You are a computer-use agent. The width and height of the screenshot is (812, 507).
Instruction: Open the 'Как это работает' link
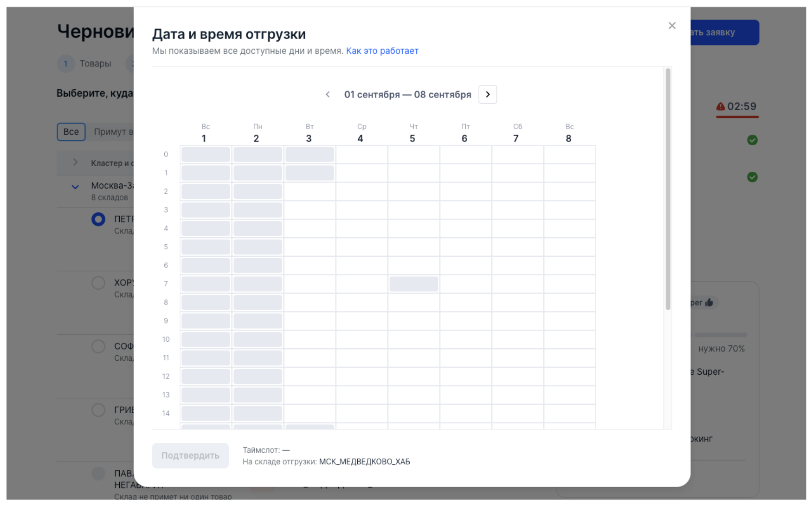point(382,51)
